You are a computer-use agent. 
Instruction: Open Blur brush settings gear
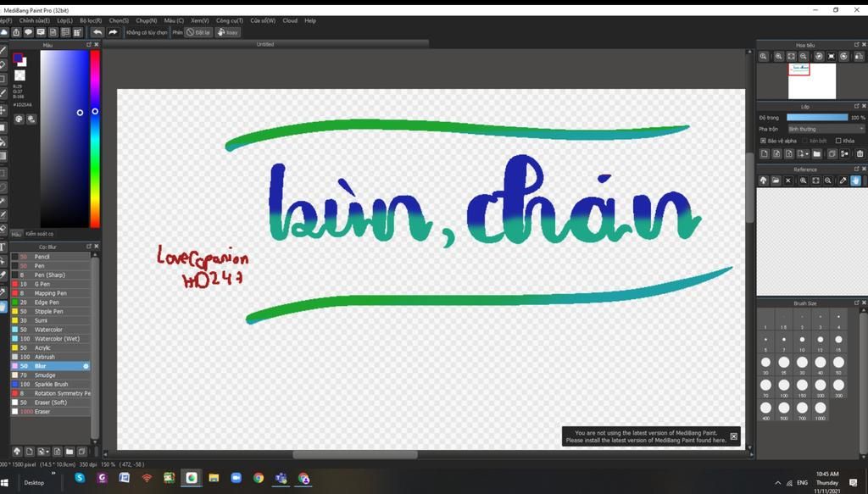86,366
